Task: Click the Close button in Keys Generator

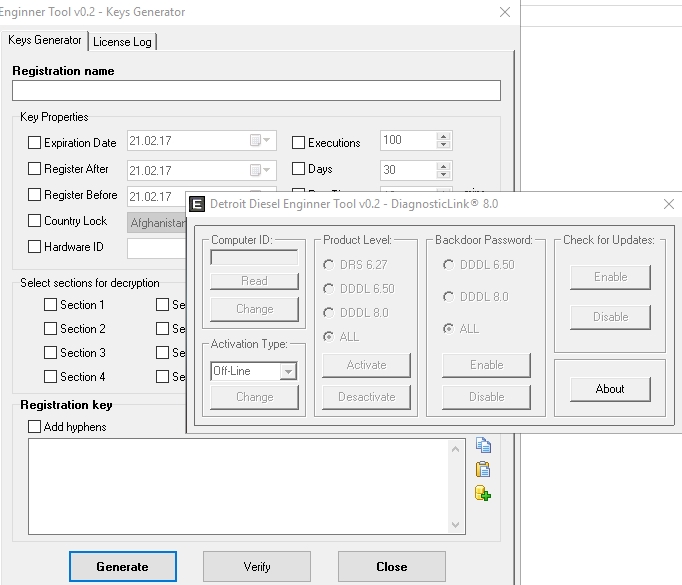Action: 391,566
